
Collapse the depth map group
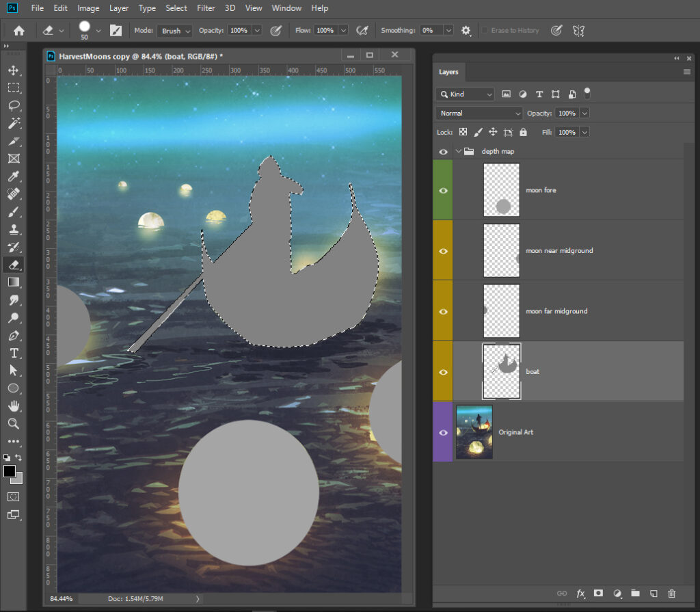(459, 151)
